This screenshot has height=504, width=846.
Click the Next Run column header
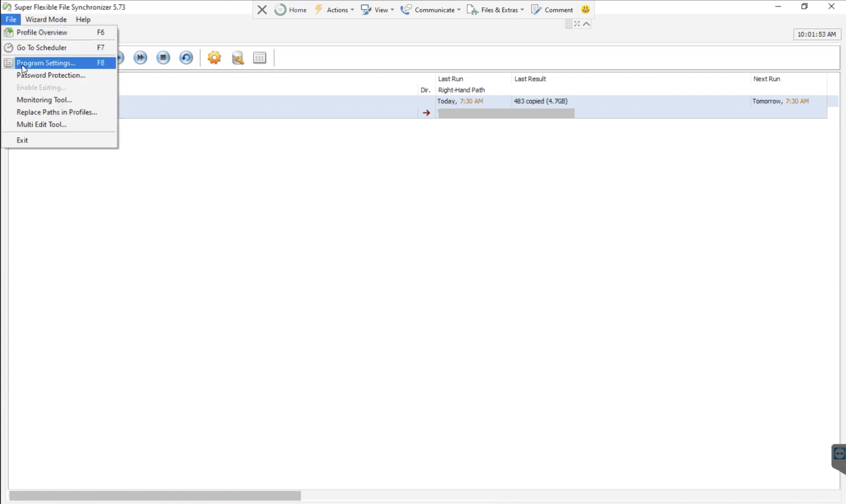789,79
